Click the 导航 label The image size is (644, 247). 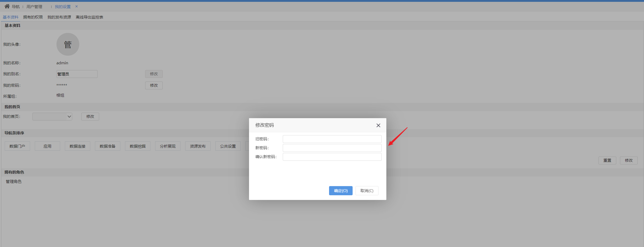pos(16,7)
